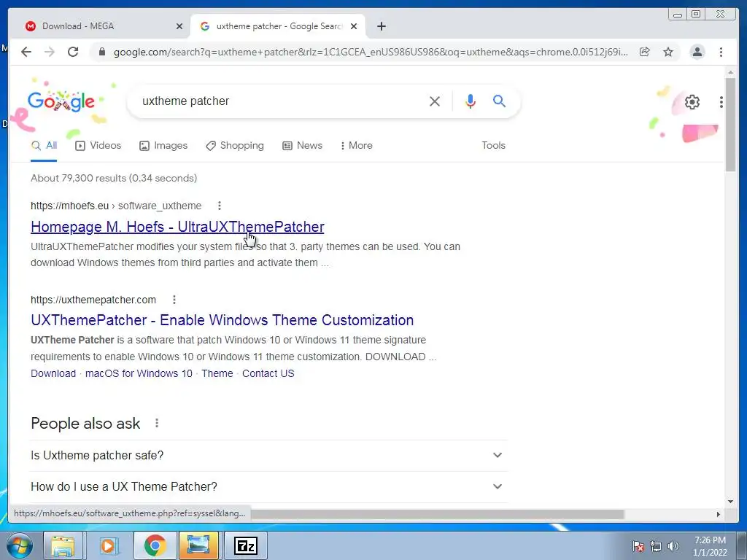Viewport: 747px width, 560px height.
Task: Expand 'Is Uxtheme patcher safe?' question
Action: 269,455
